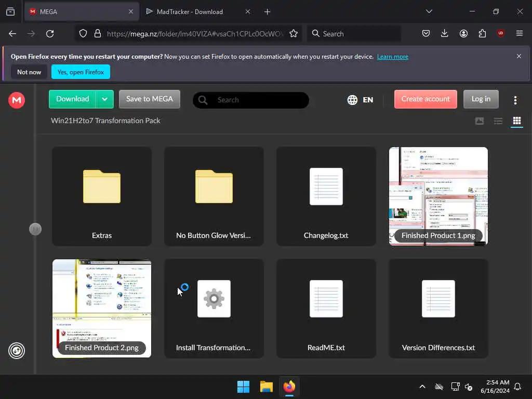The width and height of the screenshot is (532, 399).
Task: Dismiss the Firefox startup notification bar
Action: tap(519, 56)
